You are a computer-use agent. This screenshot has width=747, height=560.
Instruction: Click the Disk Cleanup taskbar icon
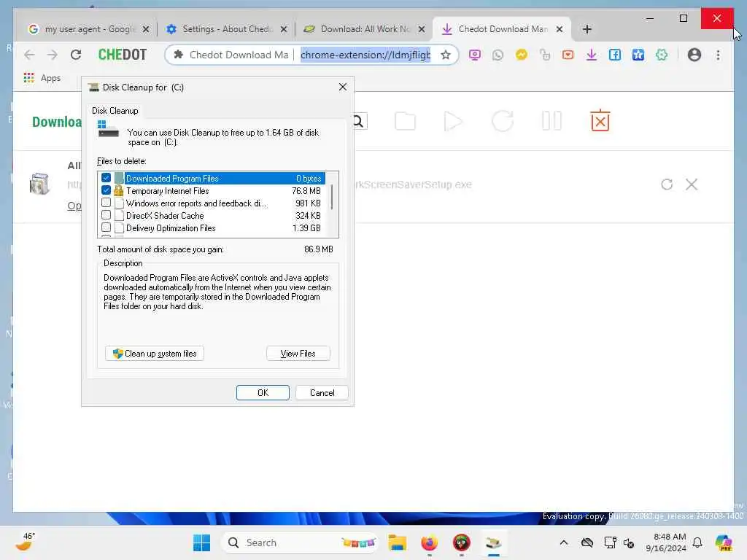[494, 542]
